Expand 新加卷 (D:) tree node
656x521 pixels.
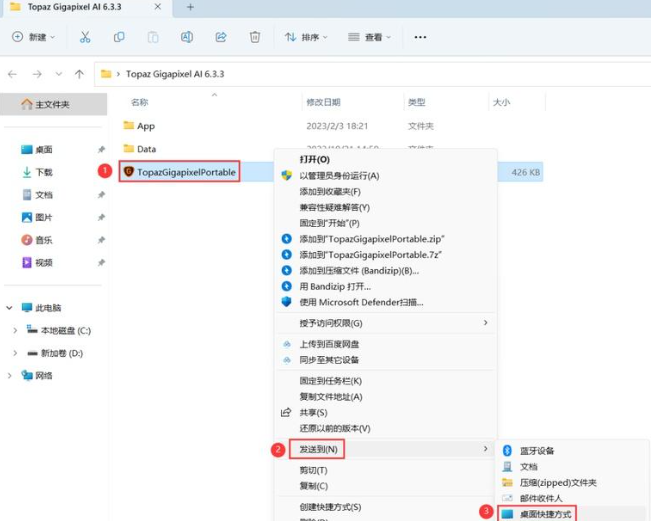pyautogui.click(x=15, y=353)
